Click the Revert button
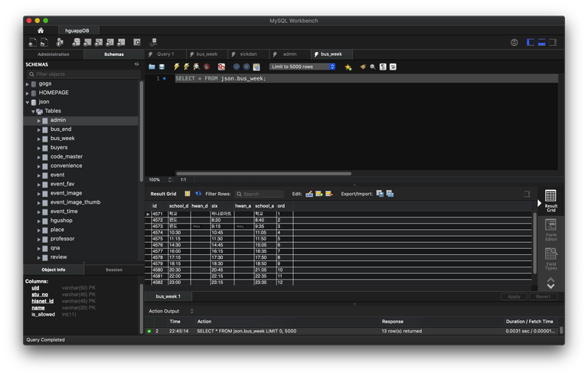This screenshot has width=588, height=376. [x=543, y=296]
